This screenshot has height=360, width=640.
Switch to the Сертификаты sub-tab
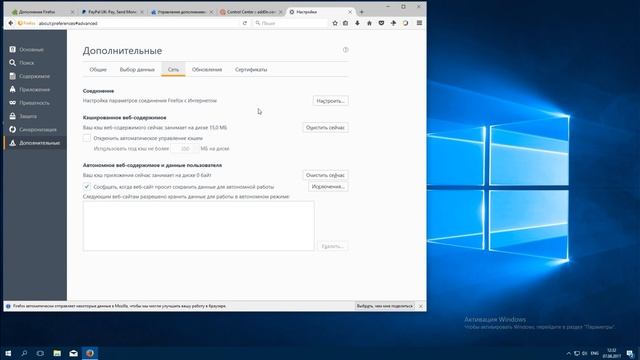[x=251, y=70]
